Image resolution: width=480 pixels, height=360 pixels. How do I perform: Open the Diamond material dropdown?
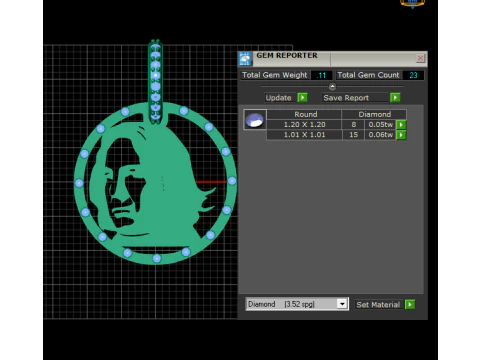[342, 304]
